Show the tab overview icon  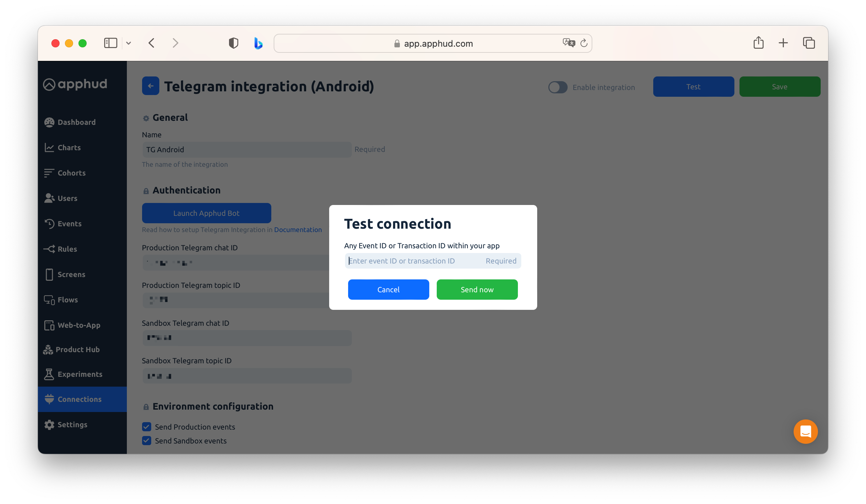click(x=808, y=43)
